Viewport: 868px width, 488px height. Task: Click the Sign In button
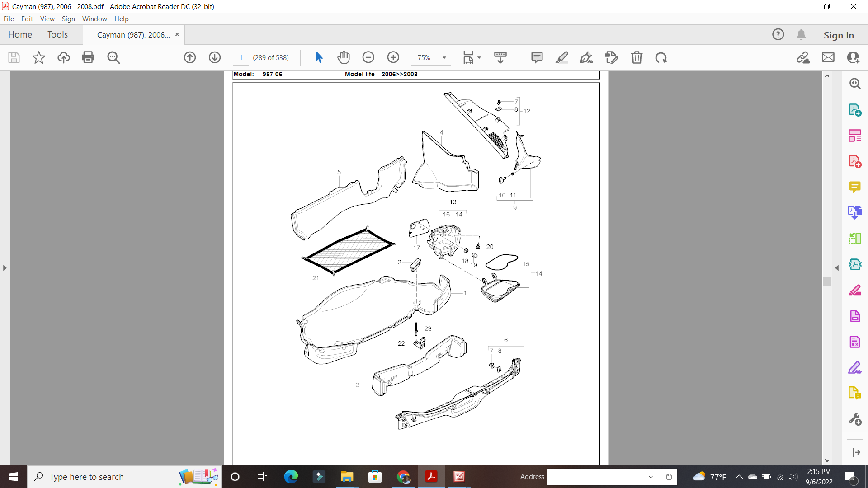click(839, 35)
